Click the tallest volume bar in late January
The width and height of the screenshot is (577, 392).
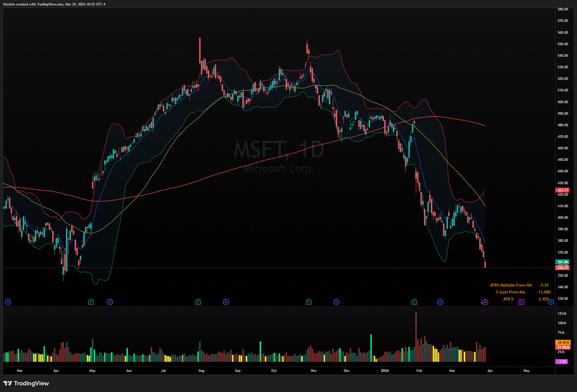(x=416, y=337)
